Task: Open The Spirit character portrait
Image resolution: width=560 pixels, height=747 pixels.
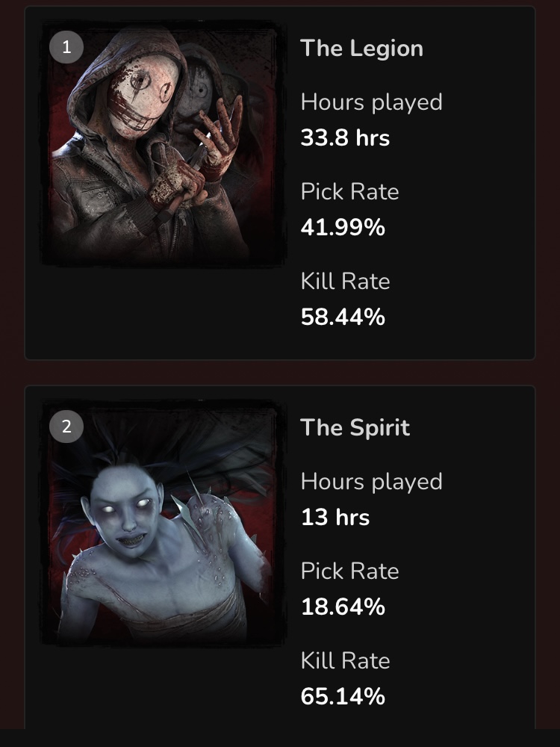Action: pos(163,523)
